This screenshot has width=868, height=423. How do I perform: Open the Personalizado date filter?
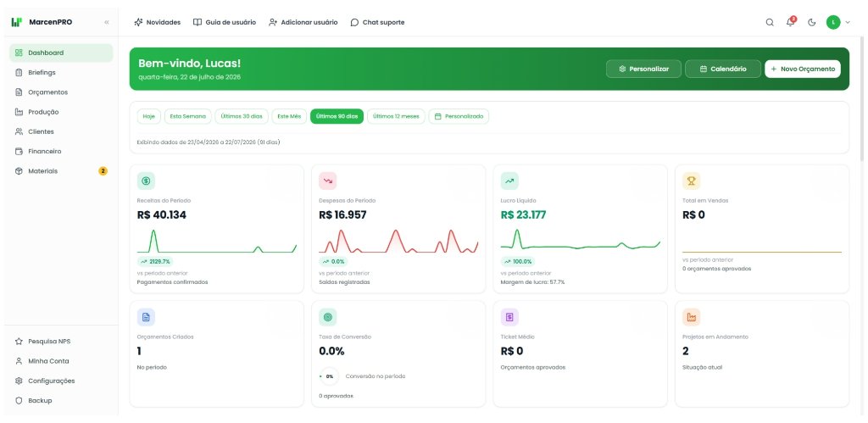click(x=459, y=116)
